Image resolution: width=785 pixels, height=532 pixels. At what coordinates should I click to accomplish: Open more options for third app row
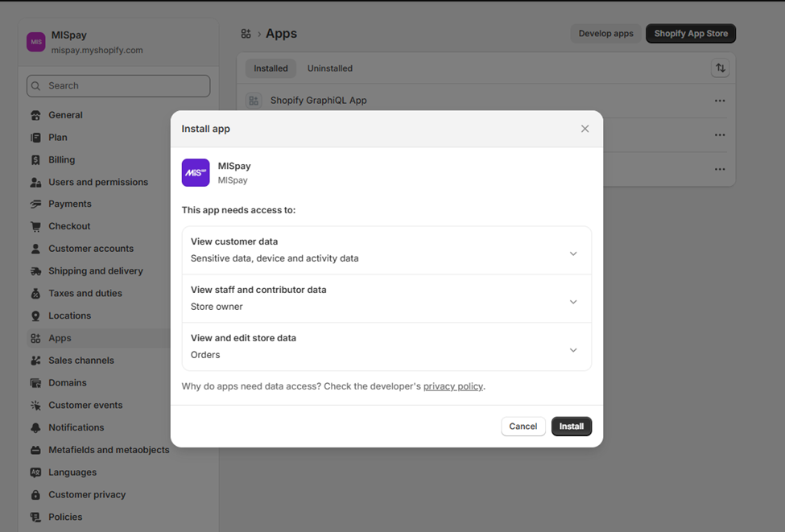click(x=720, y=169)
